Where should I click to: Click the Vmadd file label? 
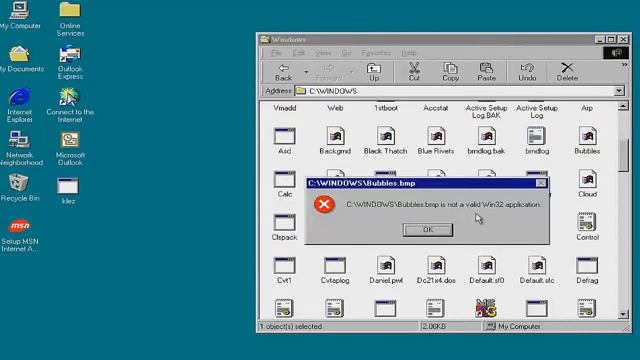284,108
